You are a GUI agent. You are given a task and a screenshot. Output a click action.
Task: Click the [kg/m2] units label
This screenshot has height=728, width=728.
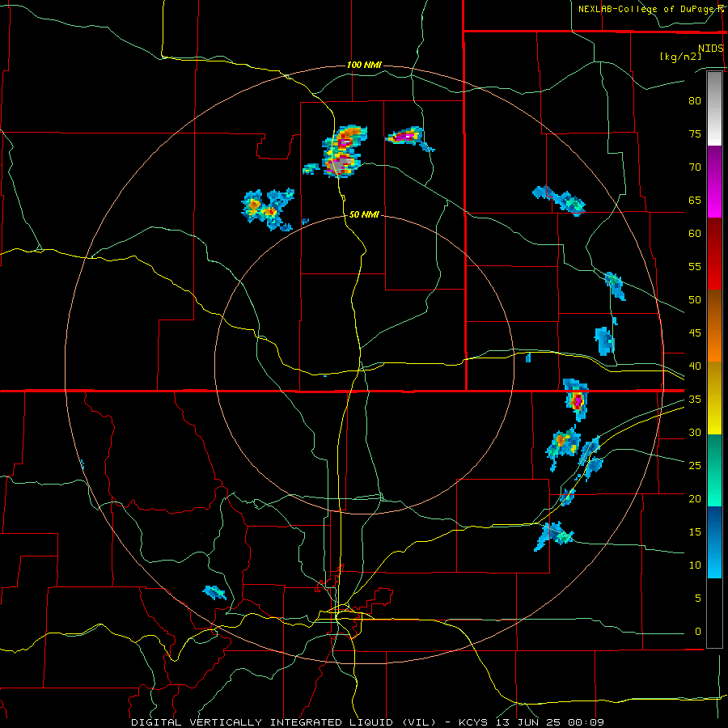680,57
